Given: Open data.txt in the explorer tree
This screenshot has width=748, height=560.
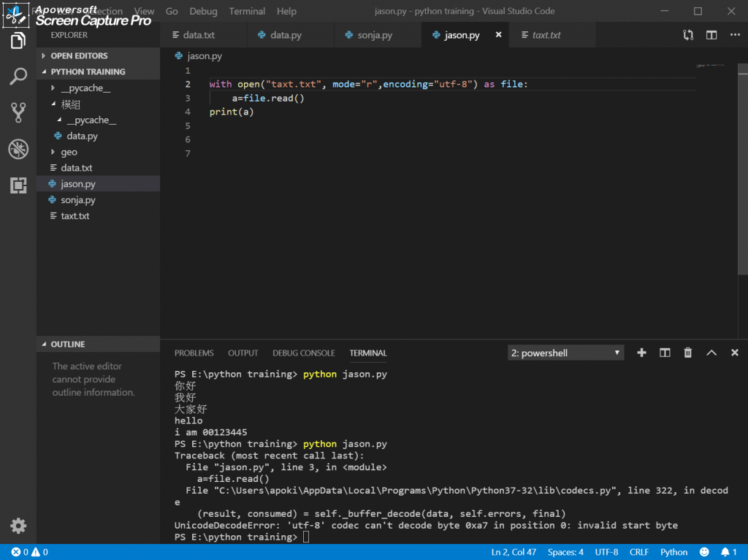Looking at the screenshot, I should click(x=99, y=168).
